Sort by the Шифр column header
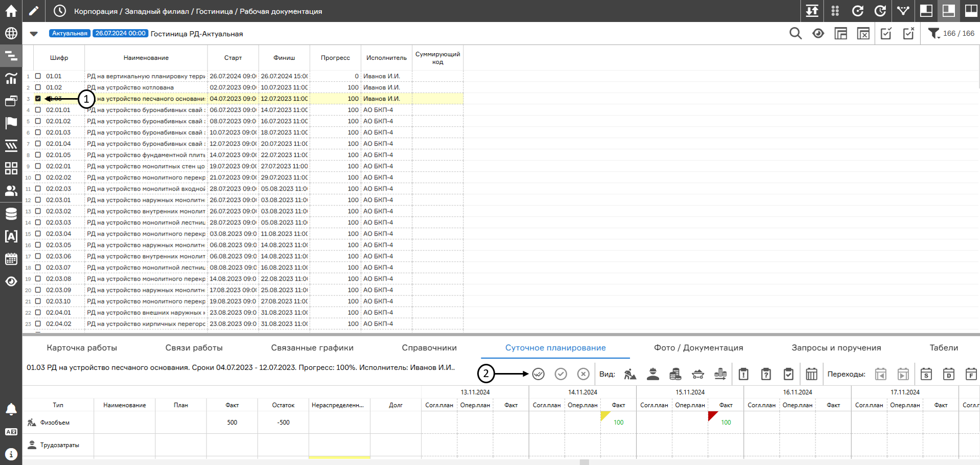The height and width of the screenshot is (465, 980). [x=59, y=58]
